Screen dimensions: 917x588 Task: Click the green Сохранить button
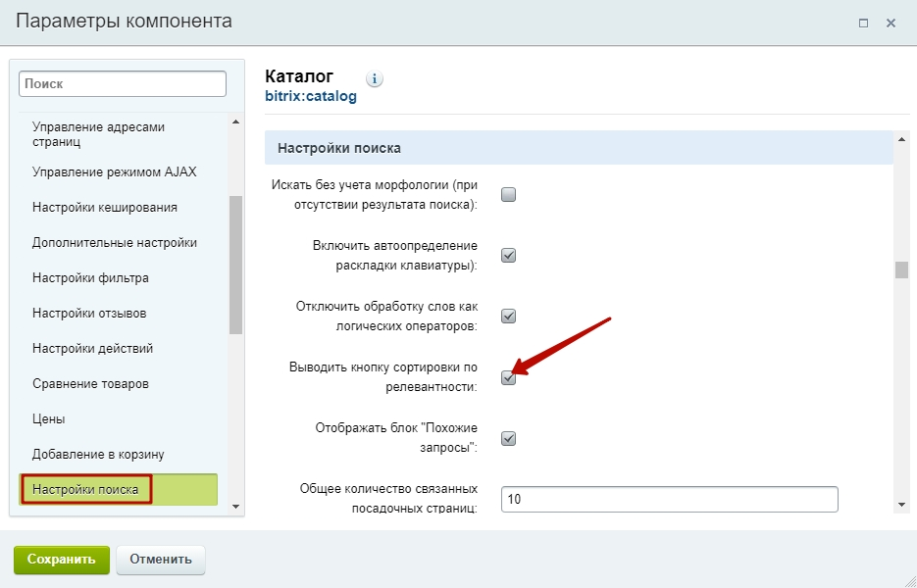tap(62, 560)
